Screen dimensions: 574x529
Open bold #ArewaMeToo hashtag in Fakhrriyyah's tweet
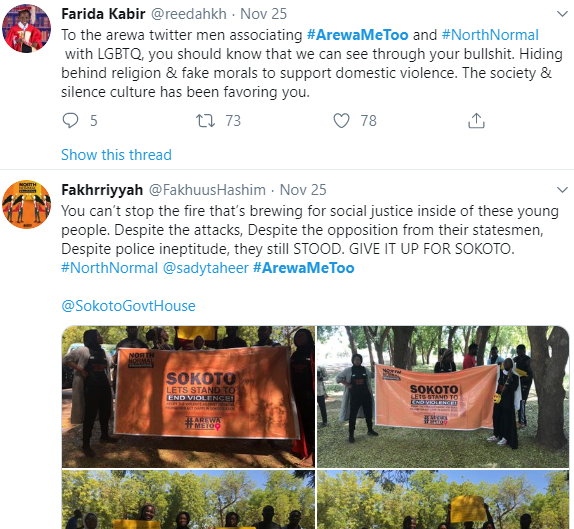coord(303,268)
